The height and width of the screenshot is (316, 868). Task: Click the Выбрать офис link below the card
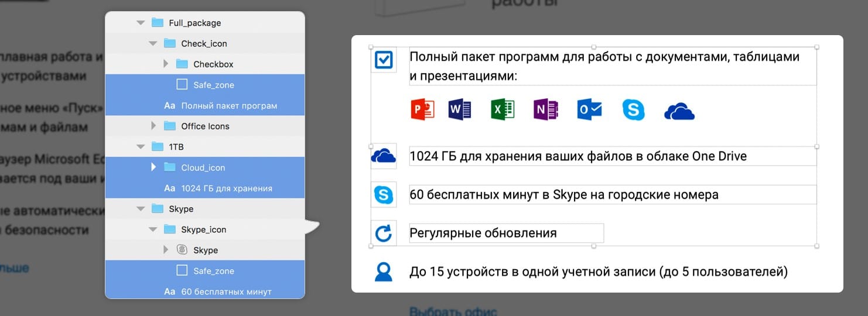453,311
